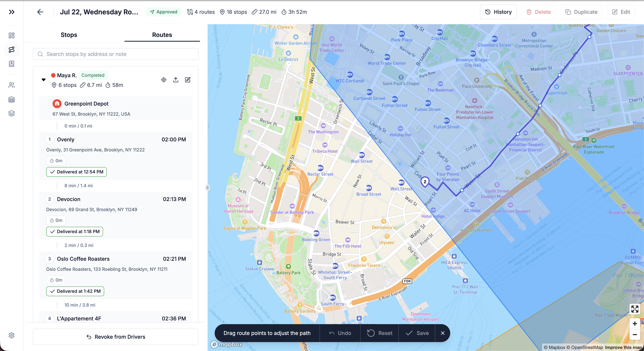Share Maya R.'s route via export icon
644x351 pixels.
click(176, 80)
